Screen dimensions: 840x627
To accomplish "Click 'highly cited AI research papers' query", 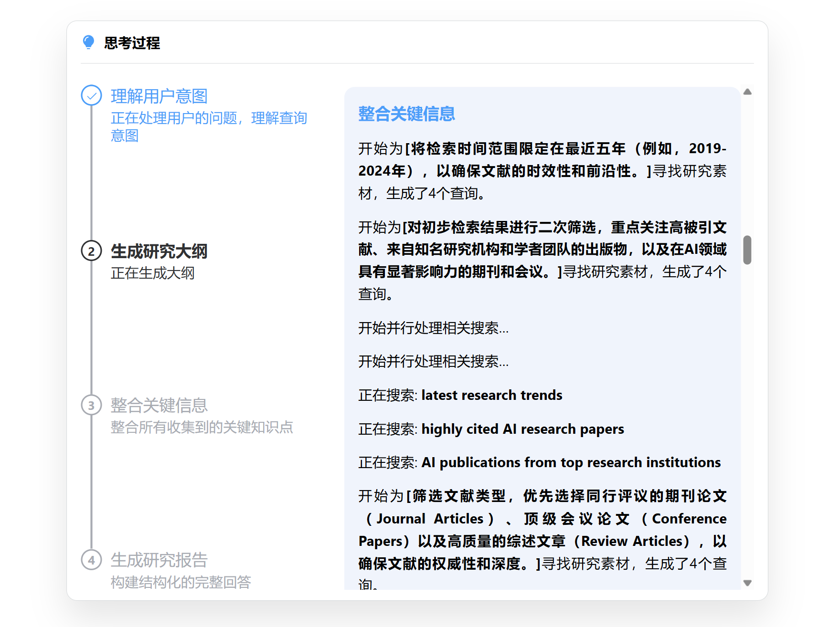I will pos(522,429).
